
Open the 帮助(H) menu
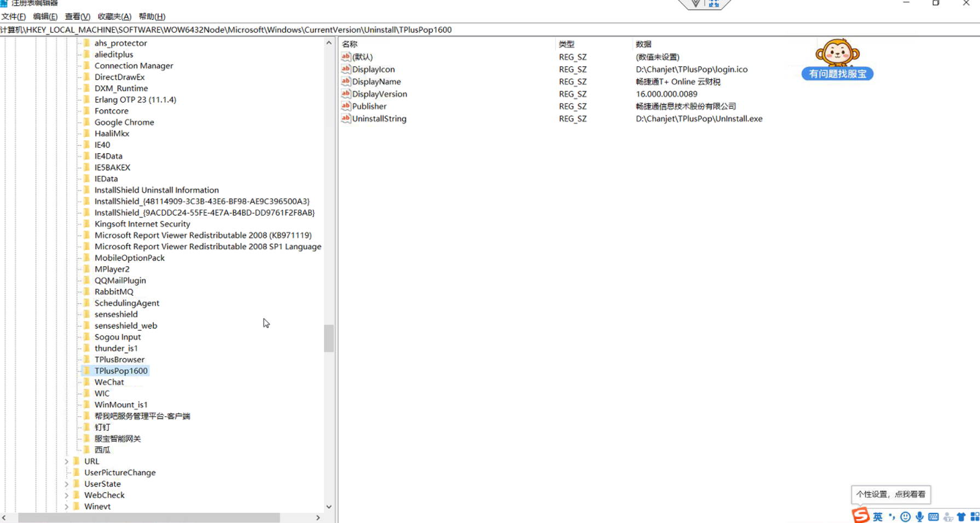pyautogui.click(x=152, y=16)
